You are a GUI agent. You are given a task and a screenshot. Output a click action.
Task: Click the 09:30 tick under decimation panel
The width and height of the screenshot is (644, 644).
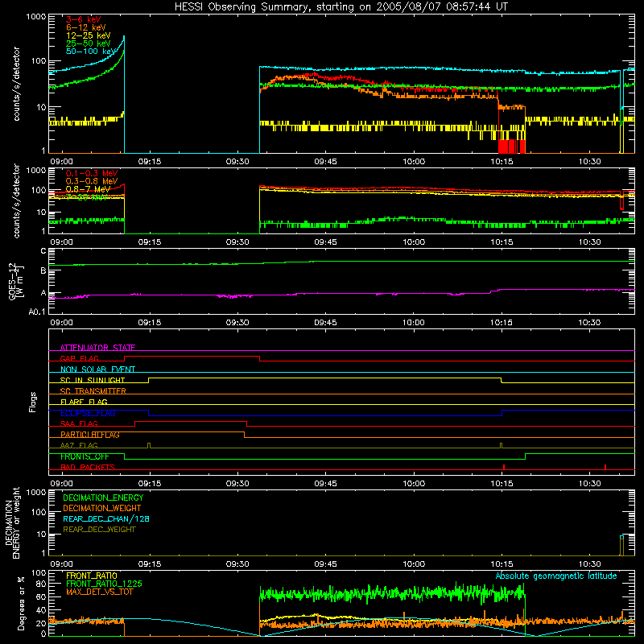(237, 564)
